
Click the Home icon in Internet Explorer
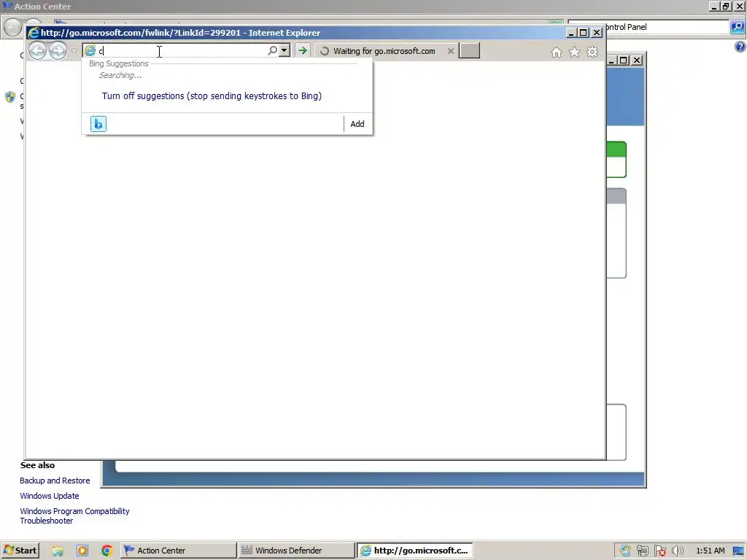pos(557,52)
